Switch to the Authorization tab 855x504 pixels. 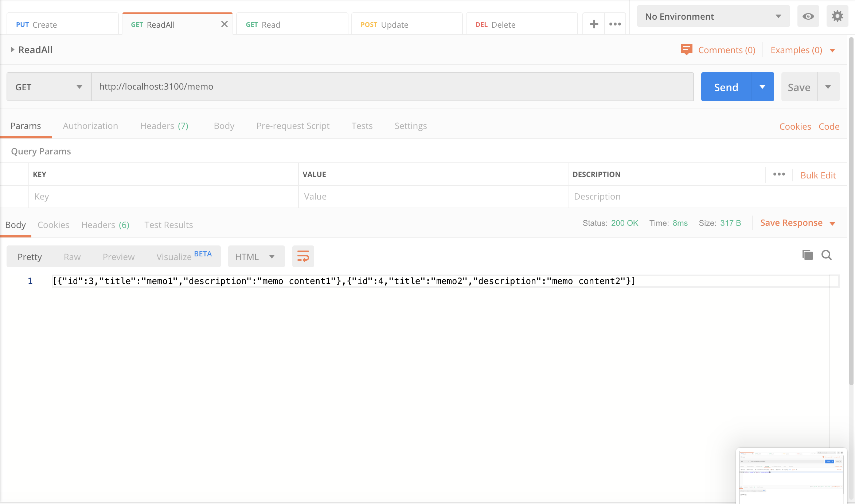pyautogui.click(x=90, y=126)
